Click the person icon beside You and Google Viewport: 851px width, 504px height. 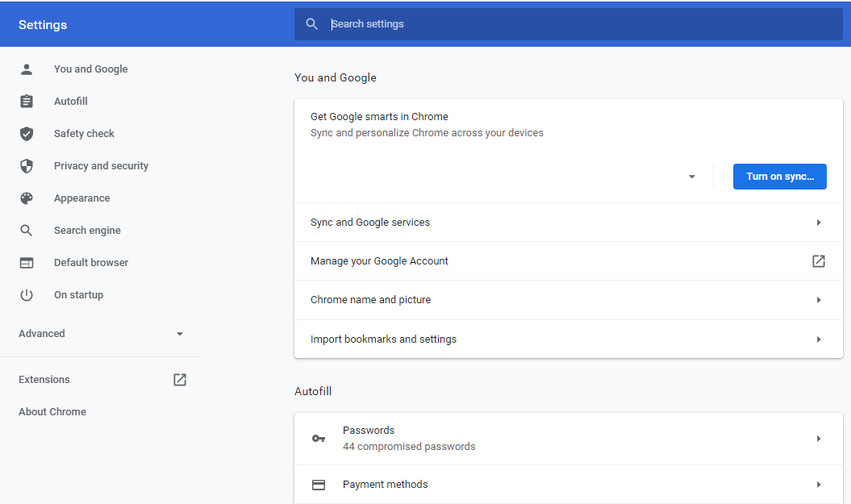(27, 69)
